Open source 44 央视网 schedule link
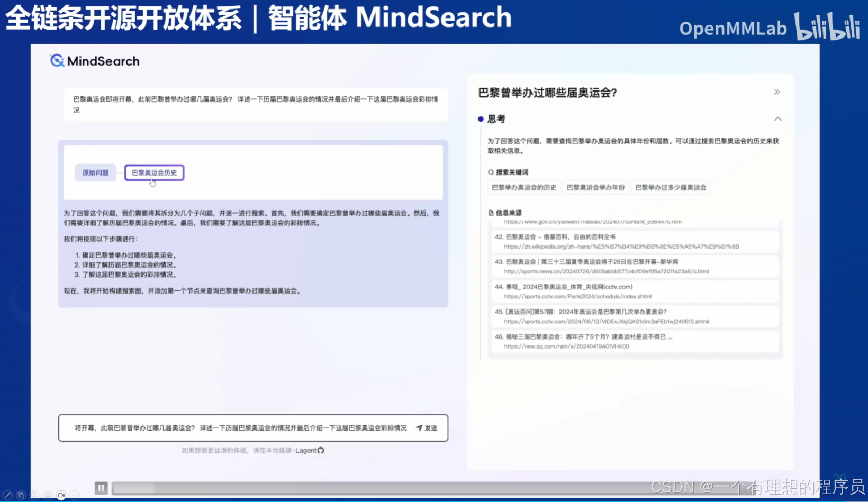This screenshot has width=868, height=502. (x=634, y=291)
